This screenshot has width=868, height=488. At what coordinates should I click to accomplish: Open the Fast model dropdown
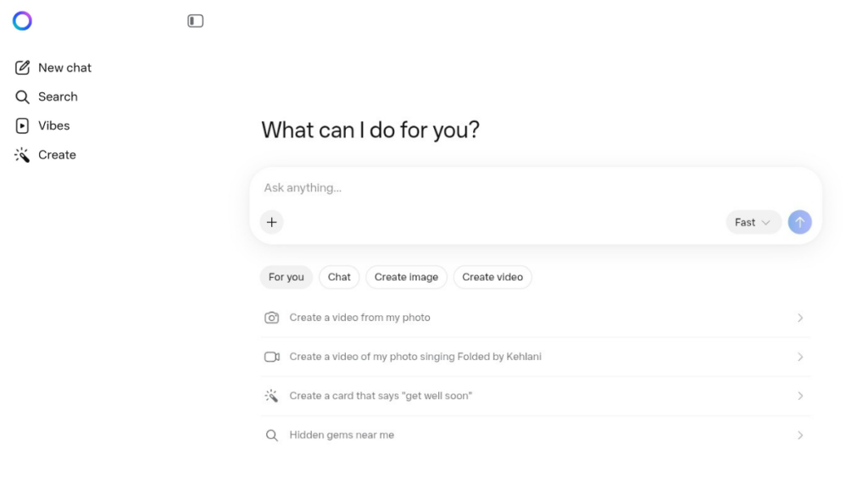(753, 222)
